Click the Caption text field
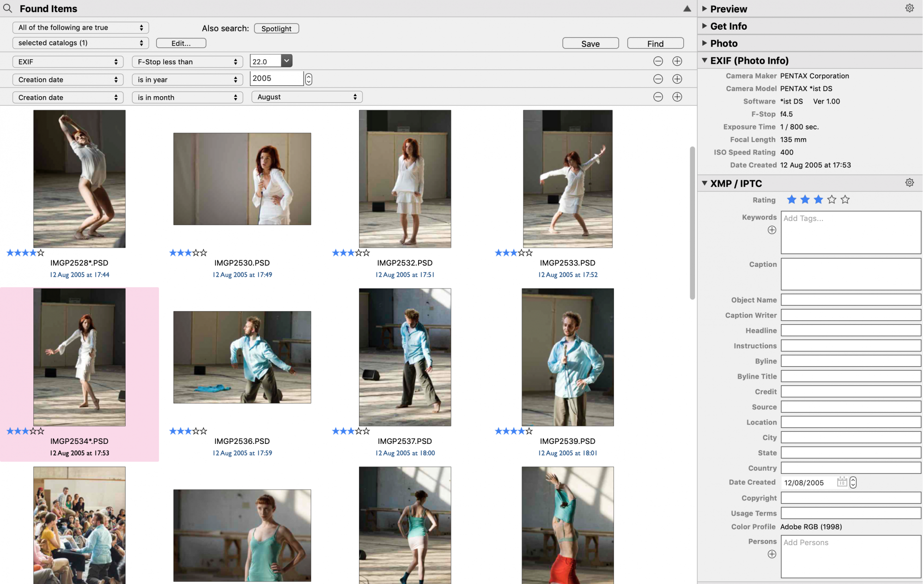Image resolution: width=924 pixels, height=584 pixels. click(851, 274)
